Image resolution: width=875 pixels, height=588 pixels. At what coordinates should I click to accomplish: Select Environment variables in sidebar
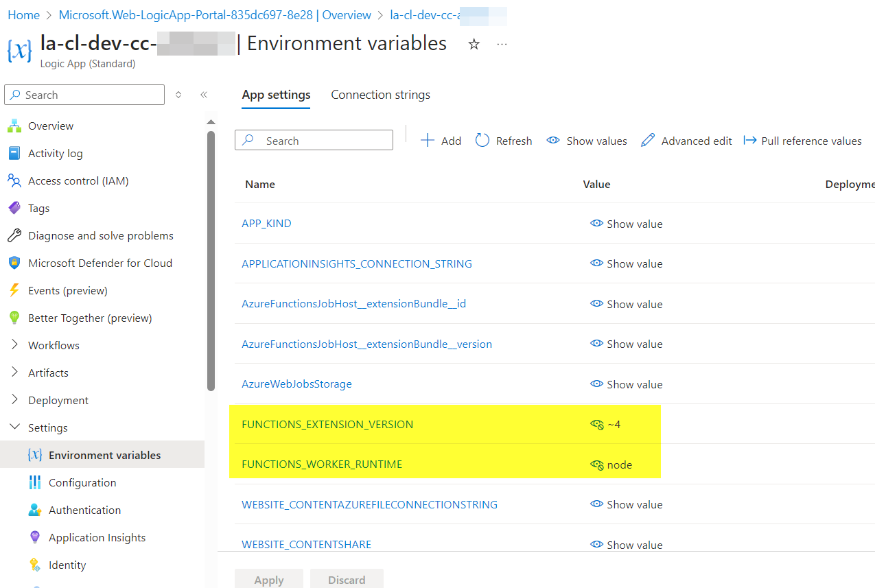(x=102, y=455)
